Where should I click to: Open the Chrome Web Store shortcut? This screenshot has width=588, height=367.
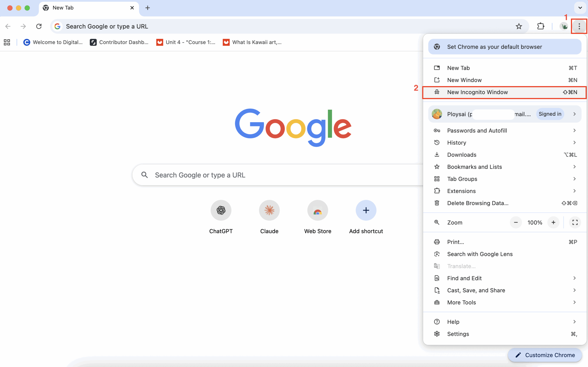[x=317, y=210]
